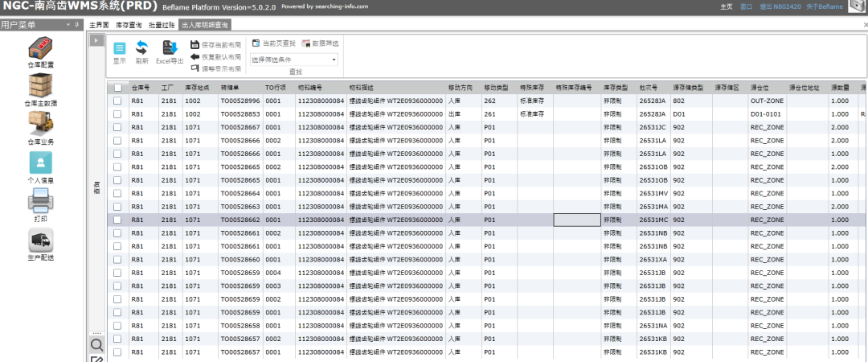
Task: Expand the side panel arrow button
Action: (x=96, y=40)
